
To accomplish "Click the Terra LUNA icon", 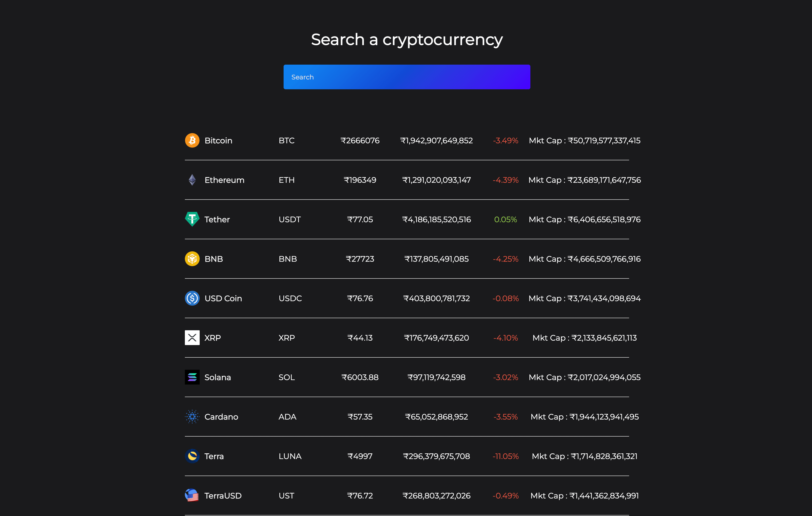I will pyautogui.click(x=192, y=456).
